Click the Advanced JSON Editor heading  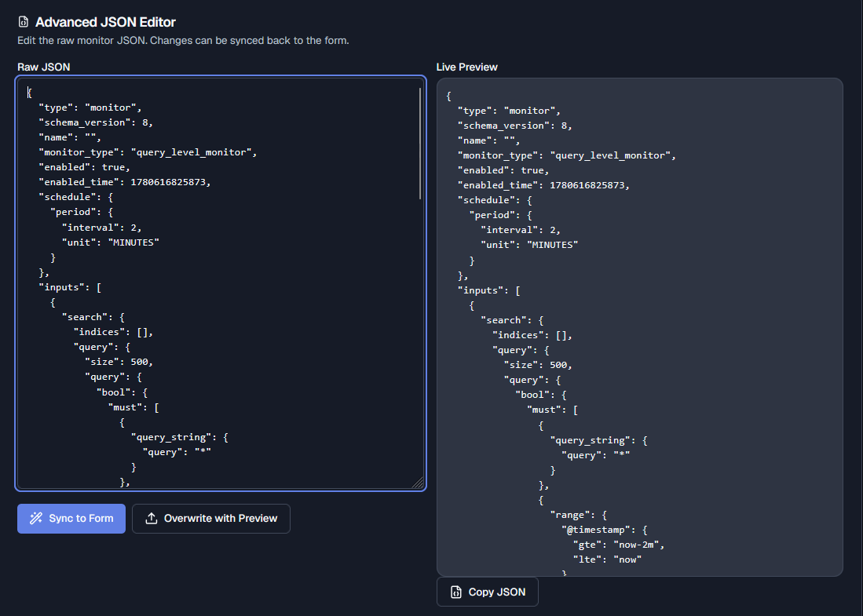point(106,22)
